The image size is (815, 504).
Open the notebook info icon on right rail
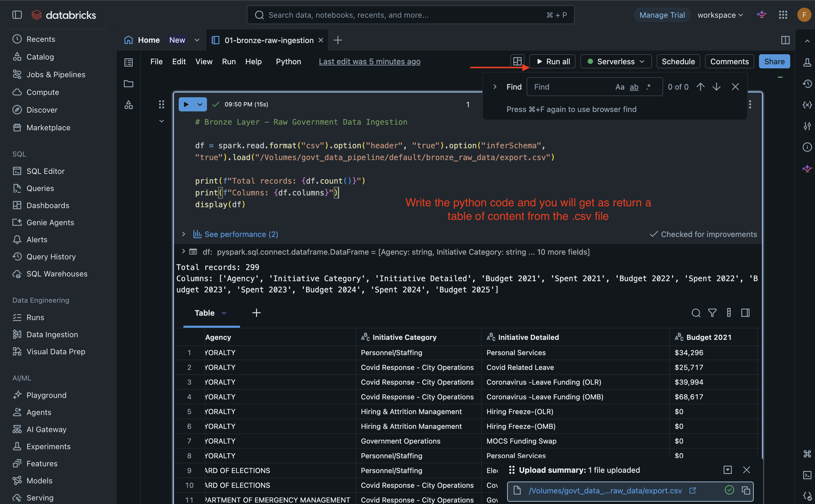pos(807,147)
